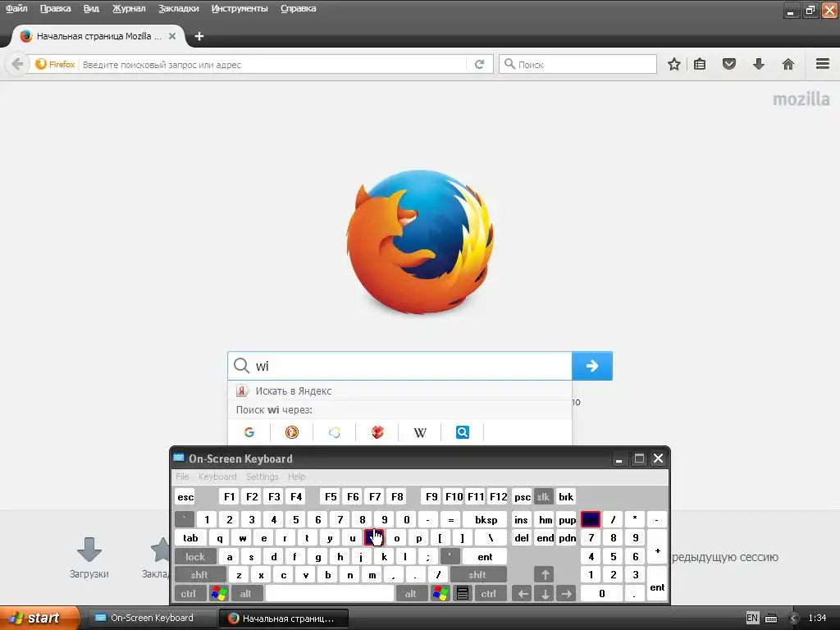Click the right arrow key on keyboard
Screen dimensions: 840x630
567,594
